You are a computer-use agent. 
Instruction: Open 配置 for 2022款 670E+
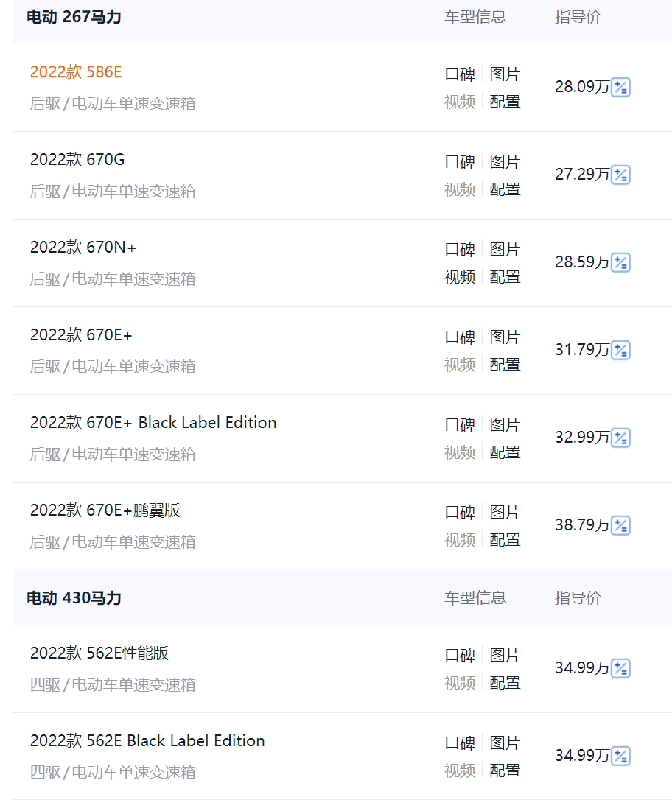tap(505, 365)
